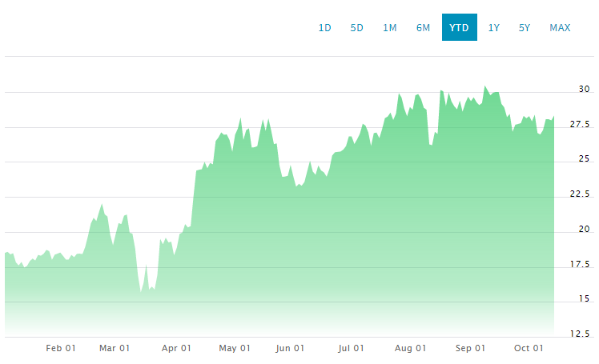This screenshot has width=599, height=364.
Task: Click the Sep 01 date label
Action: click(x=470, y=348)
